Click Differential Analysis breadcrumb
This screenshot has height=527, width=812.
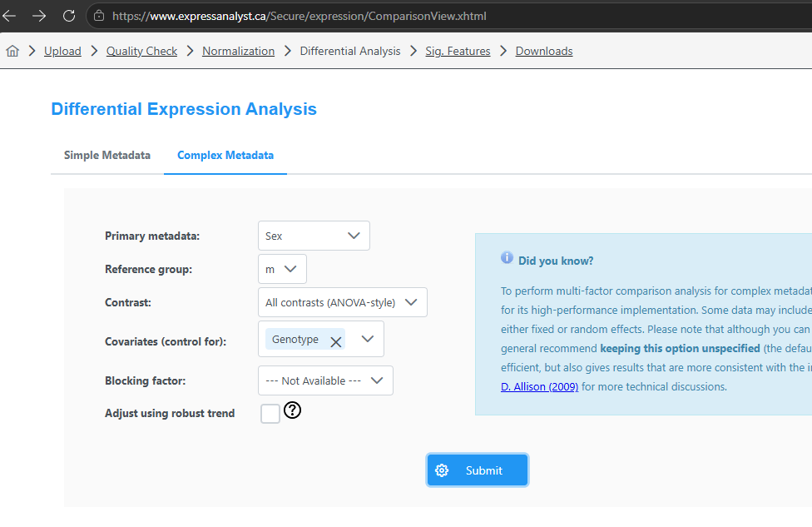click(350, 51)
